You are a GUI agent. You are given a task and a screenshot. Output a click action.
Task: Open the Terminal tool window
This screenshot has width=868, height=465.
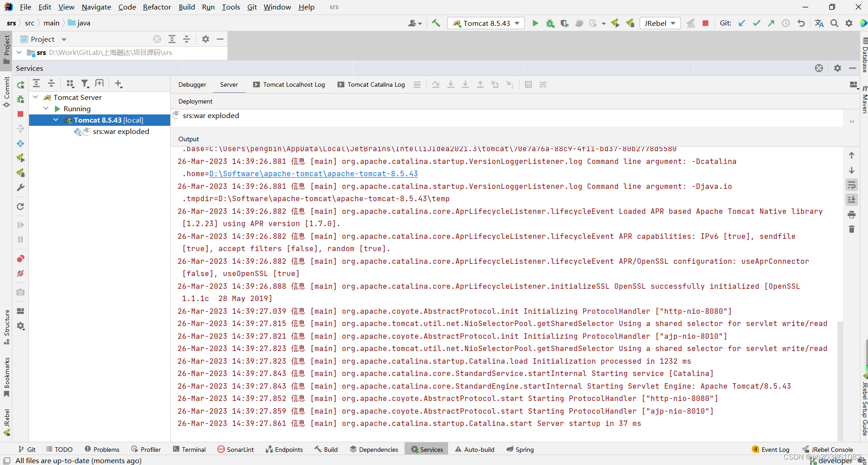[x=189, y=449]
